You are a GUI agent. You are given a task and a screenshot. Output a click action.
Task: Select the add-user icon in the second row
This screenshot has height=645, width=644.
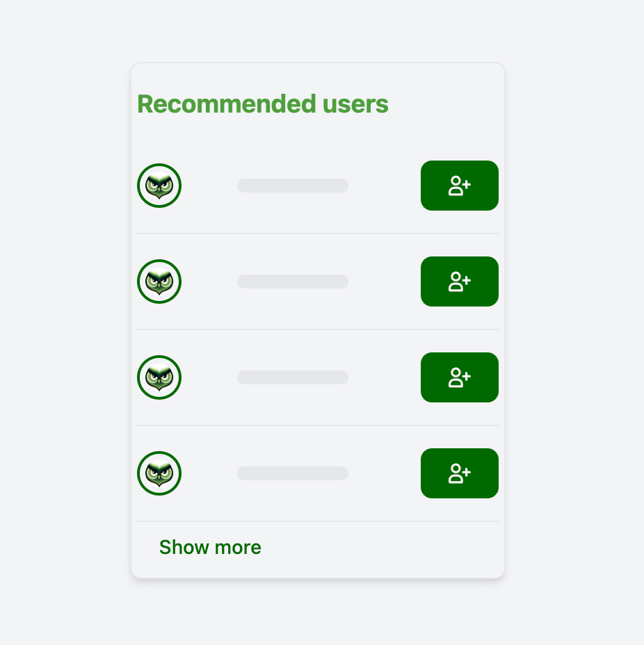point(459,281)
